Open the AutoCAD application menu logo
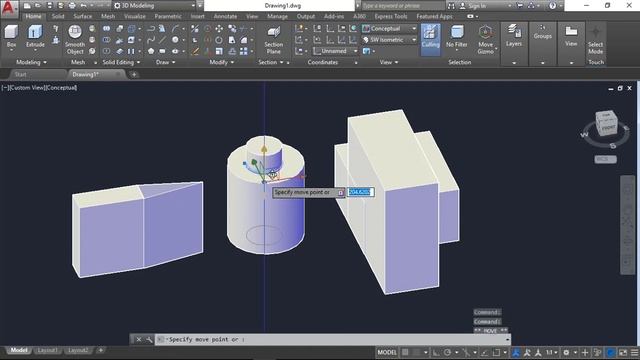The image size is (640, 360). pyautogui.click(x=9, y=8)
